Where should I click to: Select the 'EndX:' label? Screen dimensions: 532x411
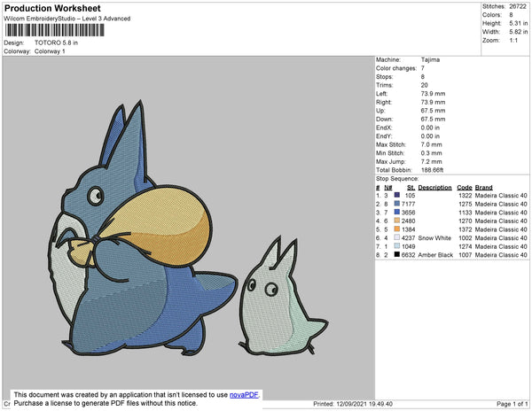pyautogui.click(x=384, y=128)
